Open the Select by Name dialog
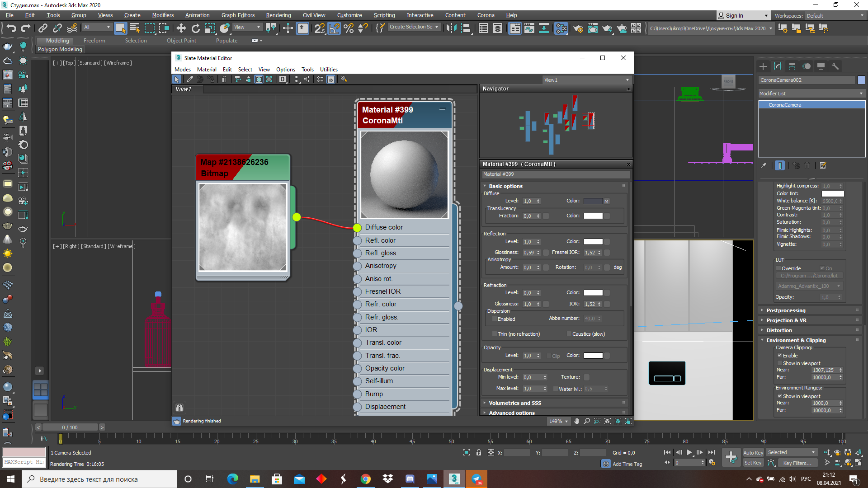 135,28
